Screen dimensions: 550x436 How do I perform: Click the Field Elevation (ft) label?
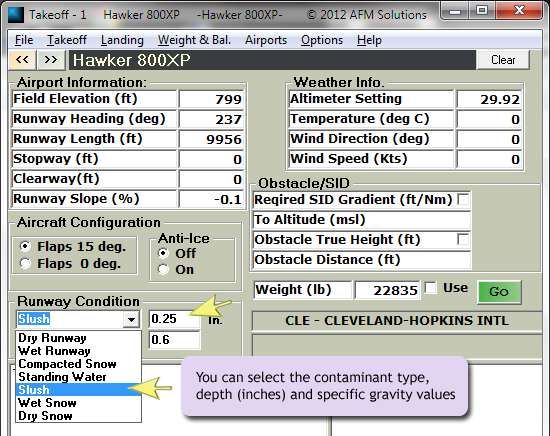(x=94, y=99)
